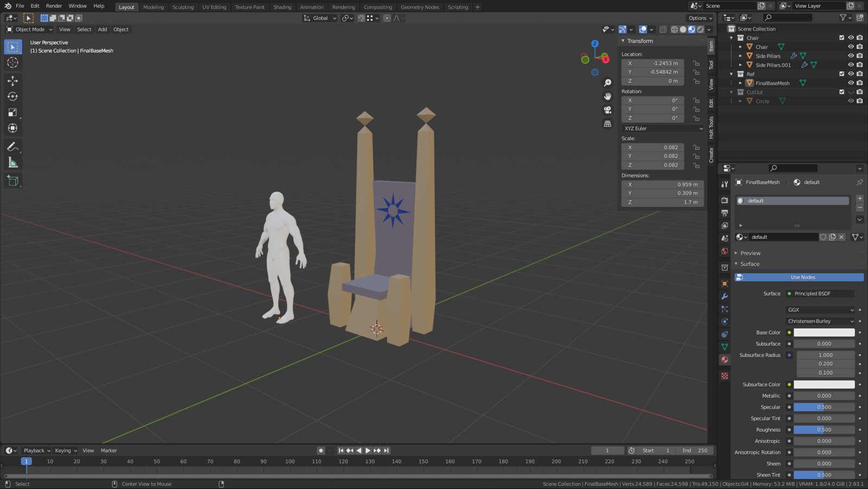Switch to wireframe viewport shading
This screenshot has height=489, width=868.
(674, 29)
